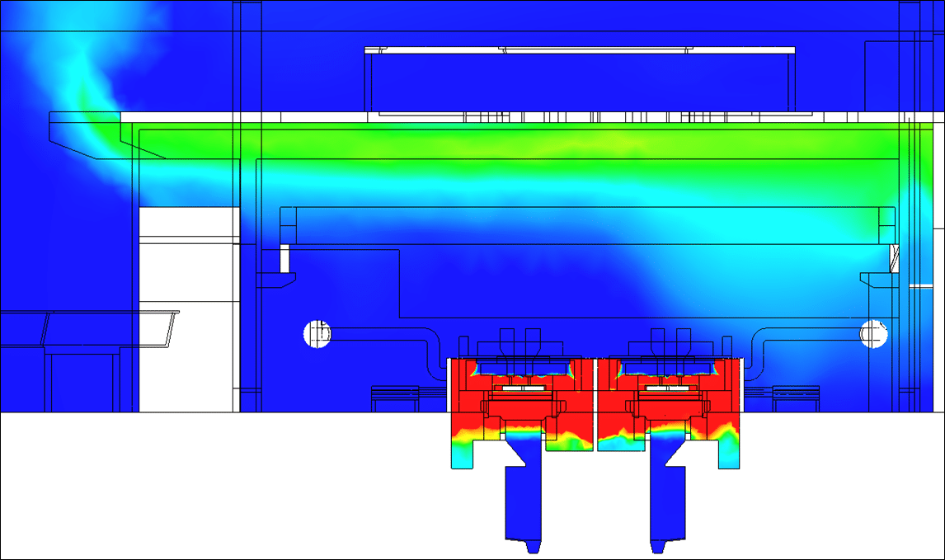The width and height of the screenshot is (945, 560).
Task: Click the trapezoid outline at the far left
Action: click(107, 328)
